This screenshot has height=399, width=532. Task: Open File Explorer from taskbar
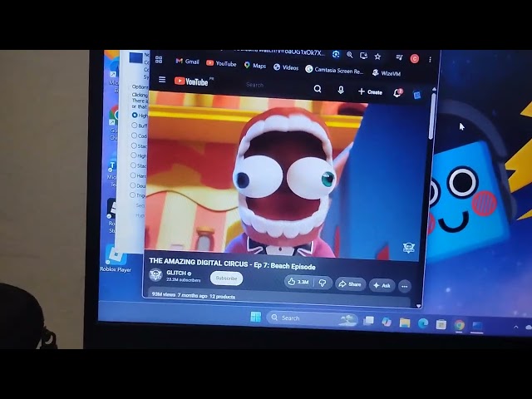tap(405, 323)
